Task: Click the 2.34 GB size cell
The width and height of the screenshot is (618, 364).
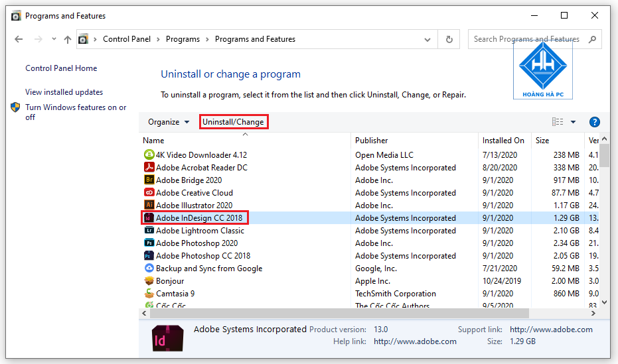Action: point(566,243)
